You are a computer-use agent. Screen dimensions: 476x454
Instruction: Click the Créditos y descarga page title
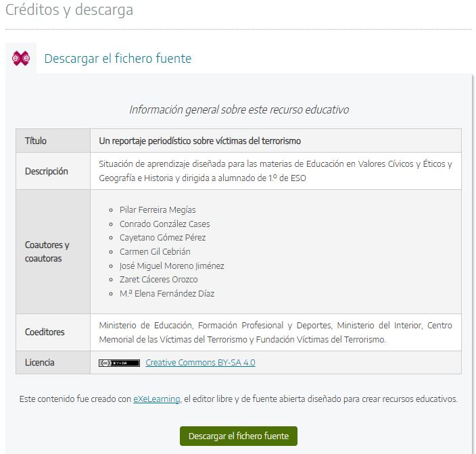click(x=69, y=9)
